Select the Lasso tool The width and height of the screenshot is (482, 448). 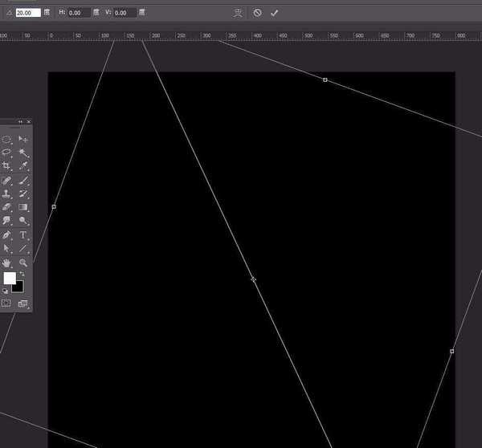6,152
